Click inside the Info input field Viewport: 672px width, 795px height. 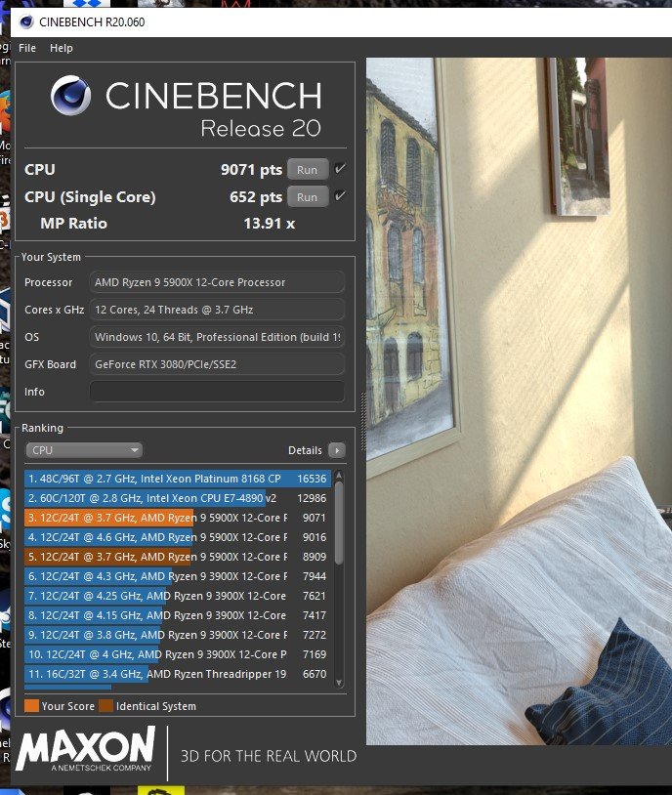click(x=217, y=392)
